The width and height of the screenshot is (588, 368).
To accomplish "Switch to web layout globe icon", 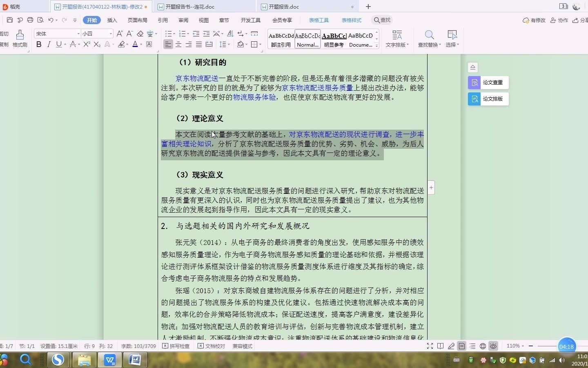I will (483, 346).
